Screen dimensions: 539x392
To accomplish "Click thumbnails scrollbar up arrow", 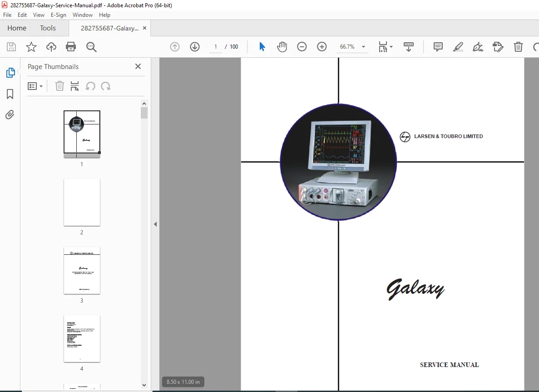I will click(144, 104).
